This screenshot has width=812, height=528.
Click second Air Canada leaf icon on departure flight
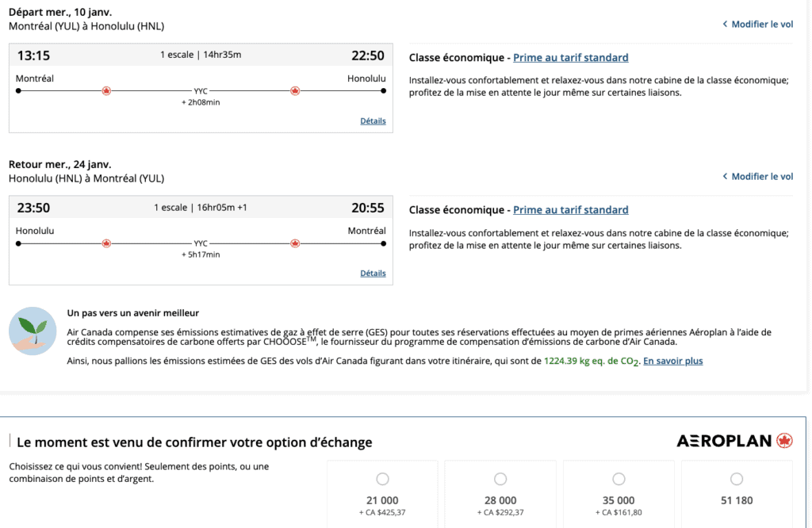pos(295,91)
